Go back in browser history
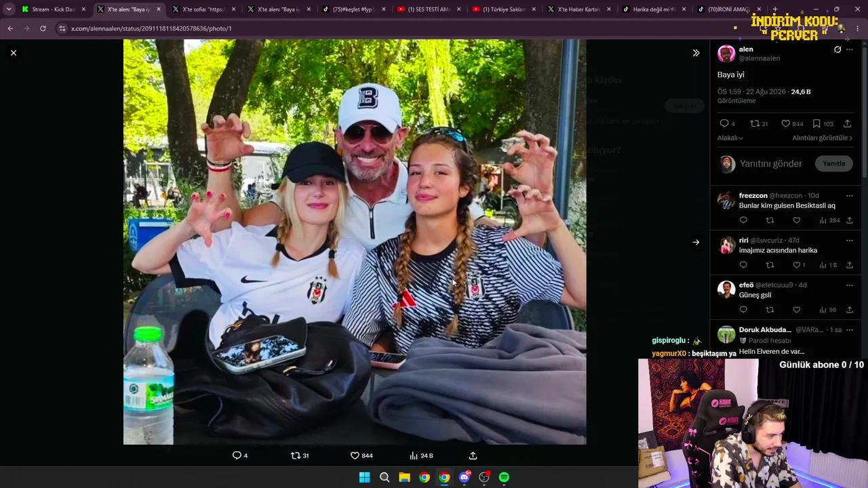The height and width of the screenshot is (488, 868). pyautogui.click(x=10, y=28)
